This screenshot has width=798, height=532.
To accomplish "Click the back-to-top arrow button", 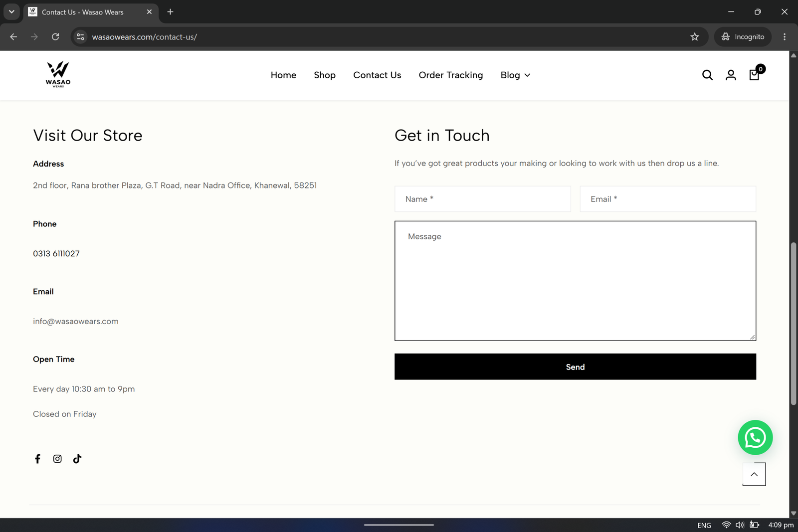I will pos(754,474).
